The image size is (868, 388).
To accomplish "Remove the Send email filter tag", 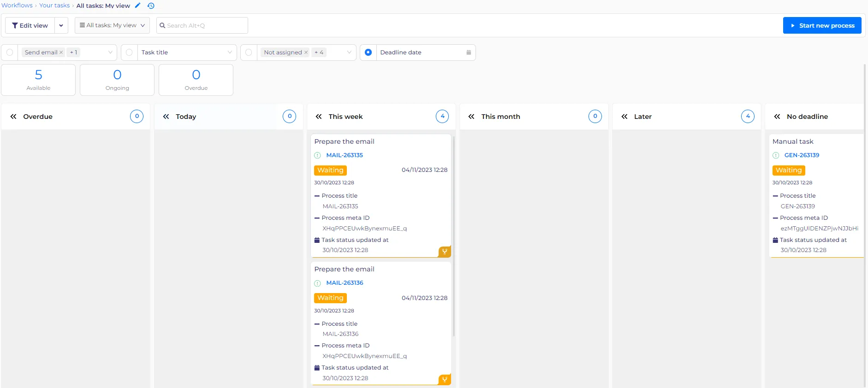I will [61, 53].
